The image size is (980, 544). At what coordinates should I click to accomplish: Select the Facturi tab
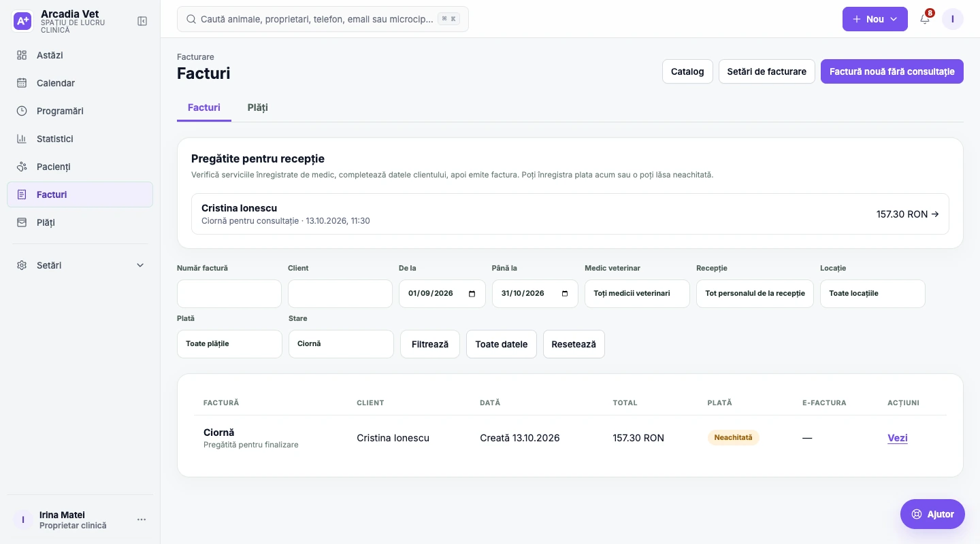click(204, 107)
